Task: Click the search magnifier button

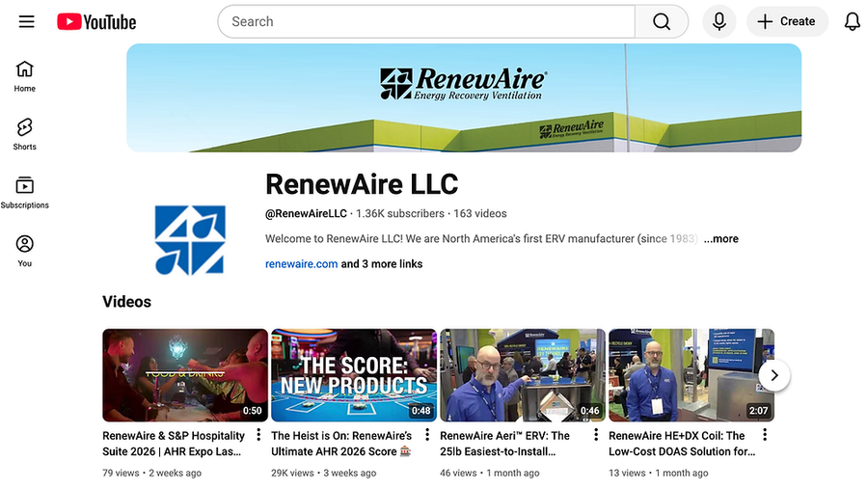Action: pyautogui.click(x=662, y=21)
